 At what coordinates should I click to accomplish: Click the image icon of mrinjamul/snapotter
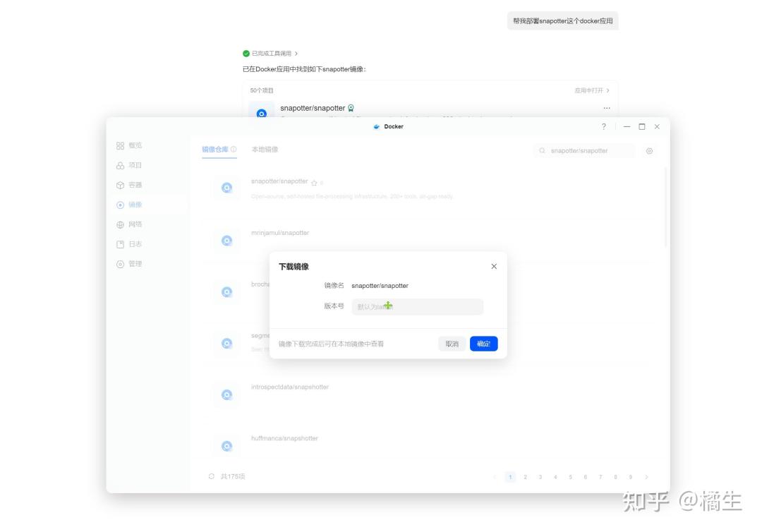click(226, 241)
